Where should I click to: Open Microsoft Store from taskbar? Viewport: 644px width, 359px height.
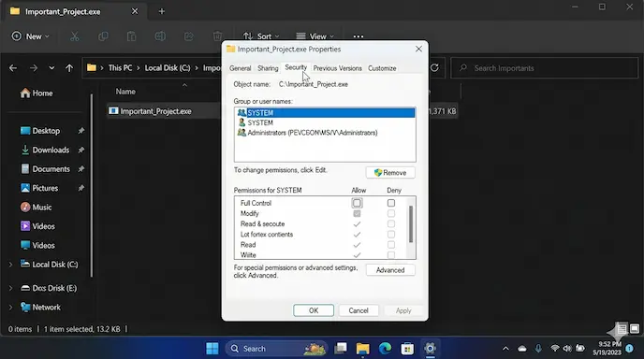pyautogui.click(x=407, y=349)
